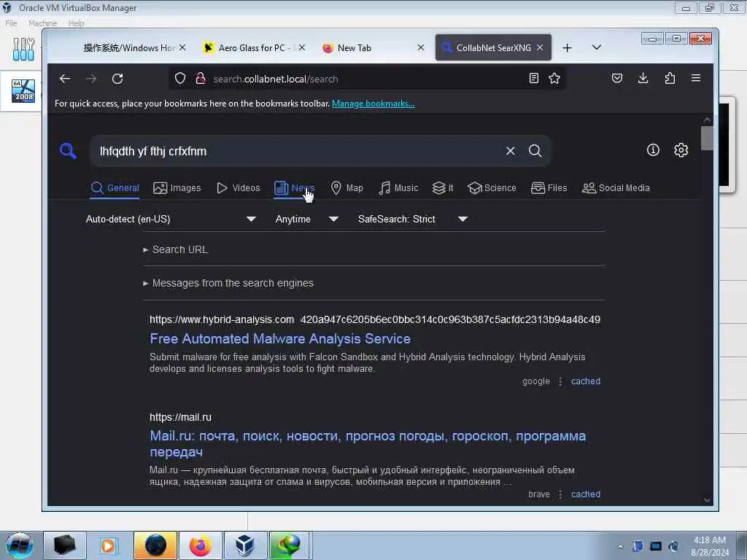Open cached copy of Mail.ru result
The height and width of the screenshot is (560, 747).
pos(586,494)
